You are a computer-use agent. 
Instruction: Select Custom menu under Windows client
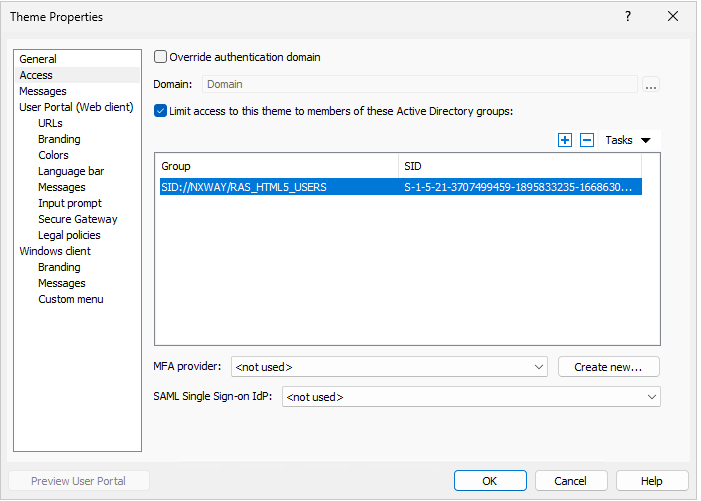tap(71, 299)
